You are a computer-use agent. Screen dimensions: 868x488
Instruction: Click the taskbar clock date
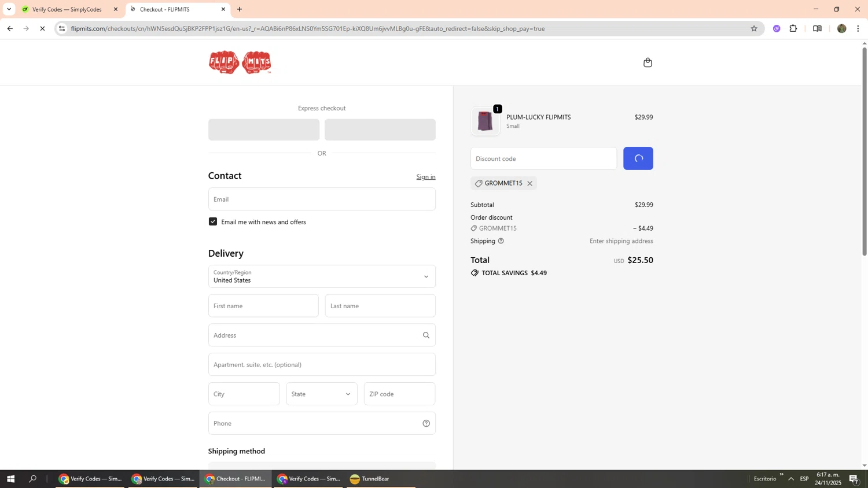(829, 479)
